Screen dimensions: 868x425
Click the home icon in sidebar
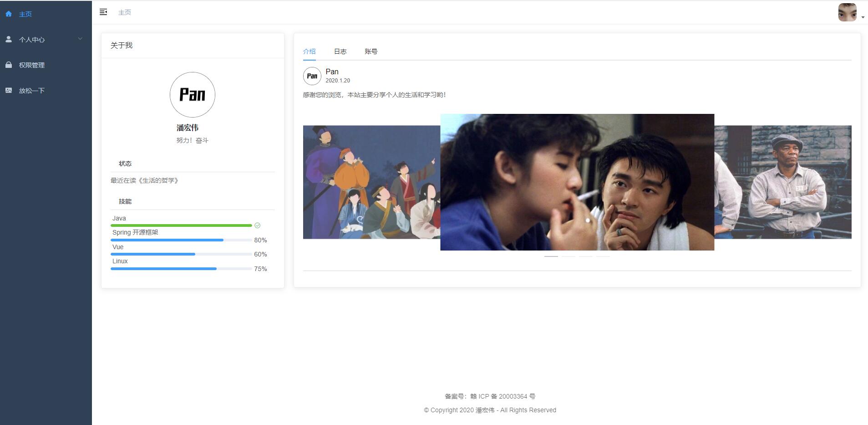pos(9,14)
